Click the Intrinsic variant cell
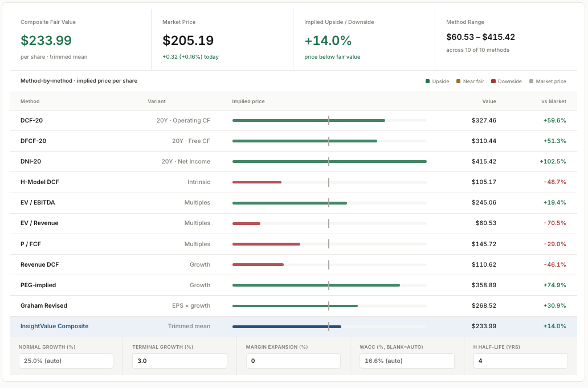 pos(199,182)
